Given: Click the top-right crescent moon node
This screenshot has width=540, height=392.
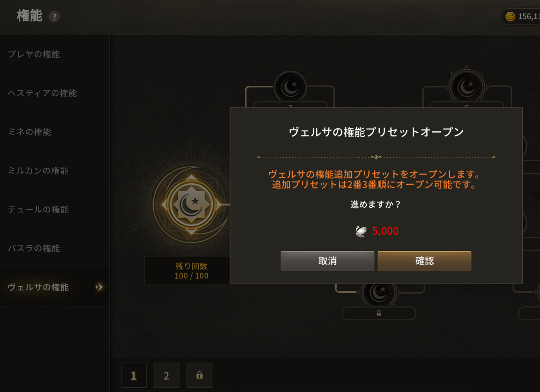Looking at the screenshot, I should coord(467,87).
